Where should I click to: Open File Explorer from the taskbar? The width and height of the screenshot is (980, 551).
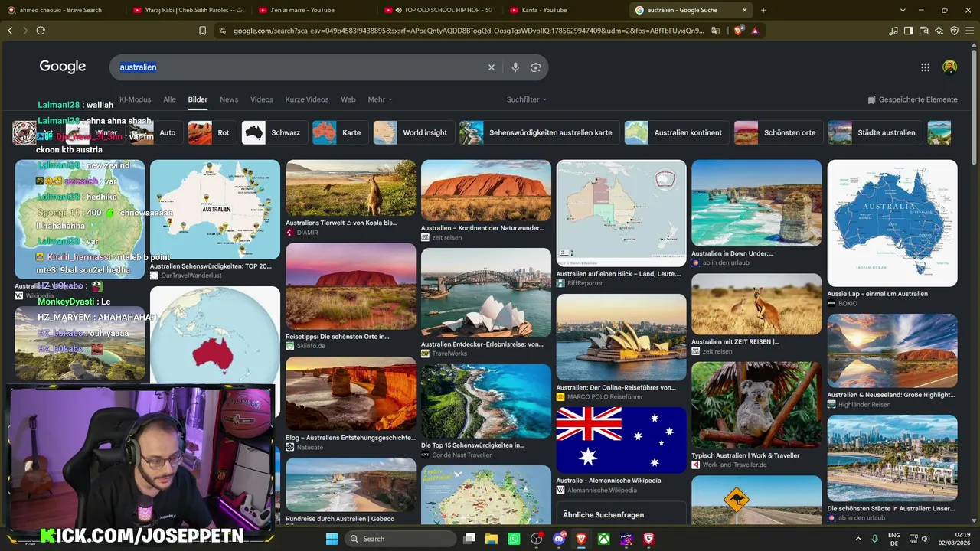(x=491, y=539)
